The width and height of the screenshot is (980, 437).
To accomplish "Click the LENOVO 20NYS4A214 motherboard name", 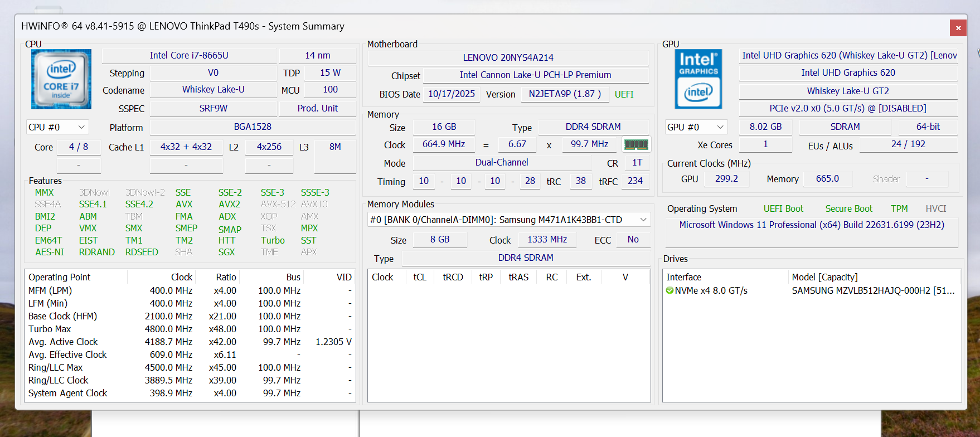I will coord(508,57).
